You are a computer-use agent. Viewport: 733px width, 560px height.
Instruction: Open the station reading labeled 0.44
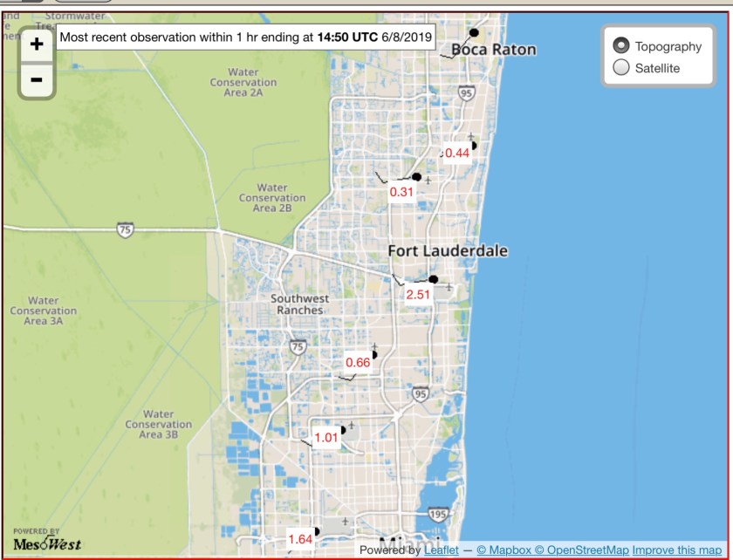pos(457,153)
